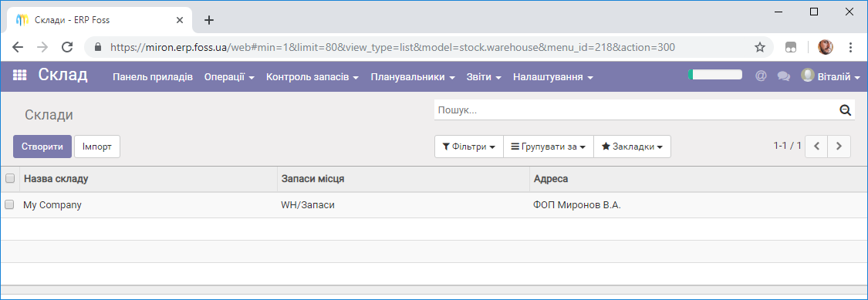Reload the page in the browser
The image size is (868, 300).
67,47
